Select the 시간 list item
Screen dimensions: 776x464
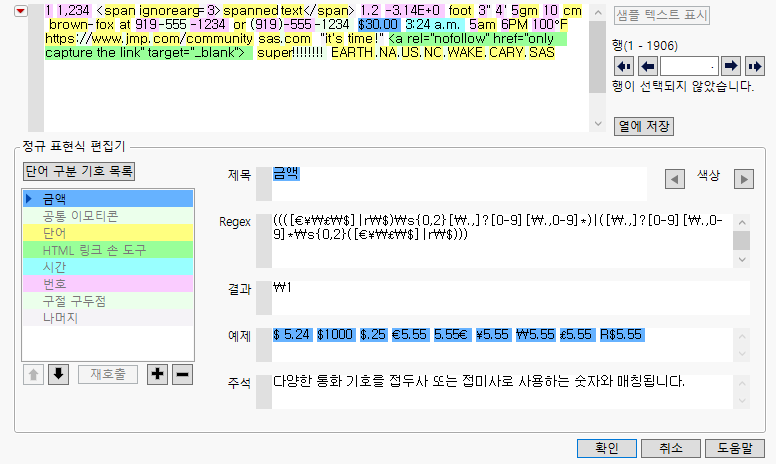point(108,267)
